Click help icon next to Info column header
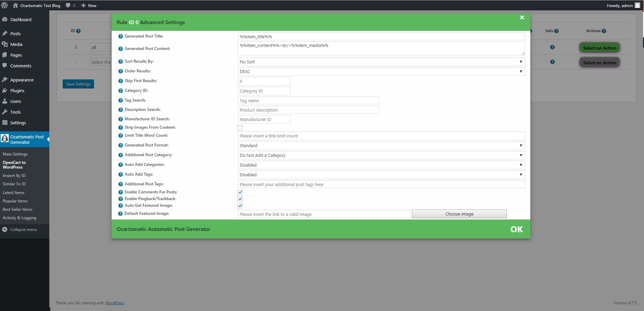Viewport: 644px width, 311px height. [556, 31]
